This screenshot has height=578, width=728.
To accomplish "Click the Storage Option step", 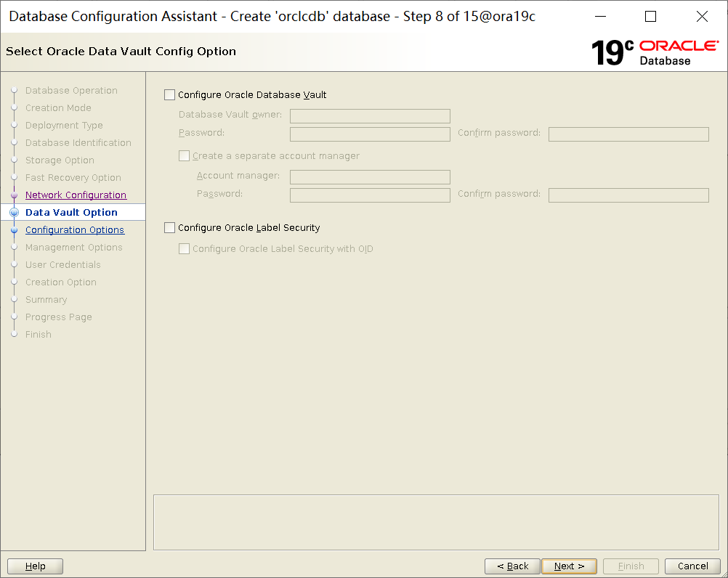I will tap(60, 160).
